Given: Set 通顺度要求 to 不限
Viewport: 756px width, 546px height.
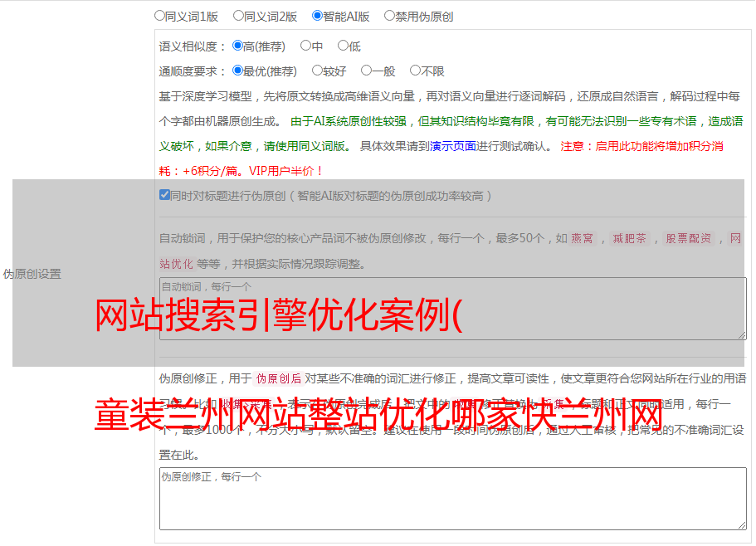Looking at the screenshot, I should [x=415, y=71].
